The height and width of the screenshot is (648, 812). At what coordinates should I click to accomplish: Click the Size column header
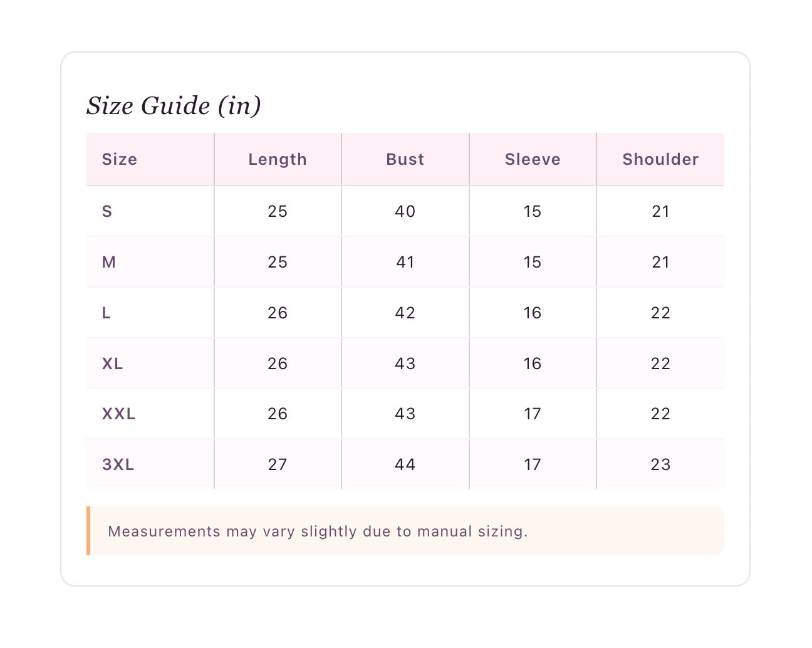(x=119, y=159)
